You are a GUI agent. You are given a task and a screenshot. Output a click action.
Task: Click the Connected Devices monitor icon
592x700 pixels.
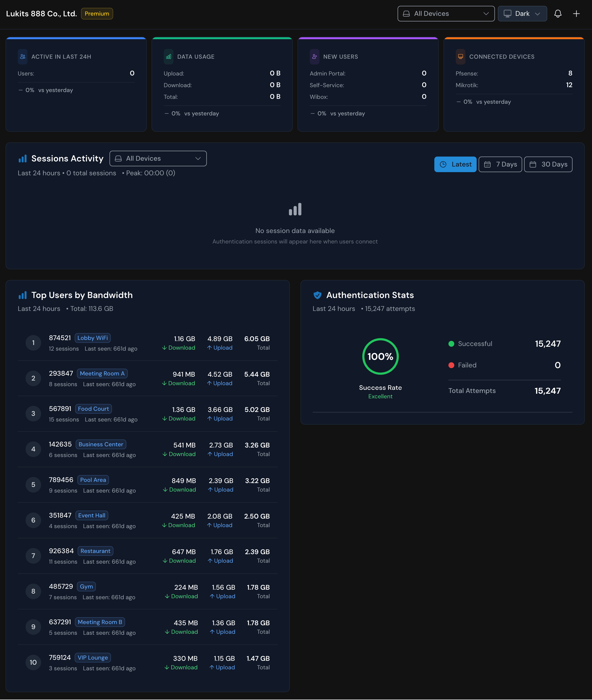point(460,57)
